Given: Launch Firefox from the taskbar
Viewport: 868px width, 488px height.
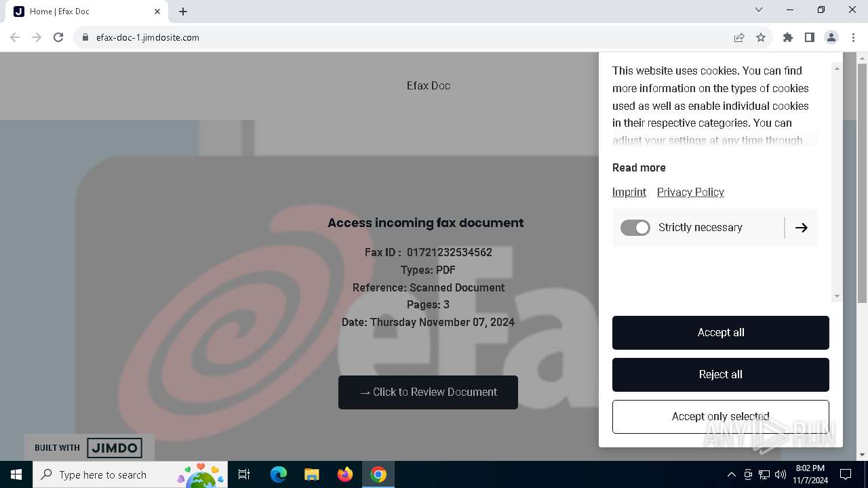Looking at the screenshot, I should [345, 474].
